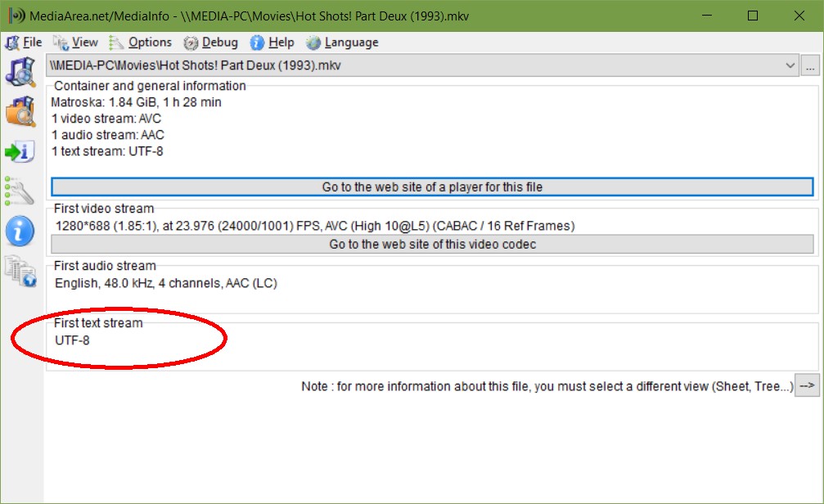Click the export green arrow icon

[x=20, y=151]
